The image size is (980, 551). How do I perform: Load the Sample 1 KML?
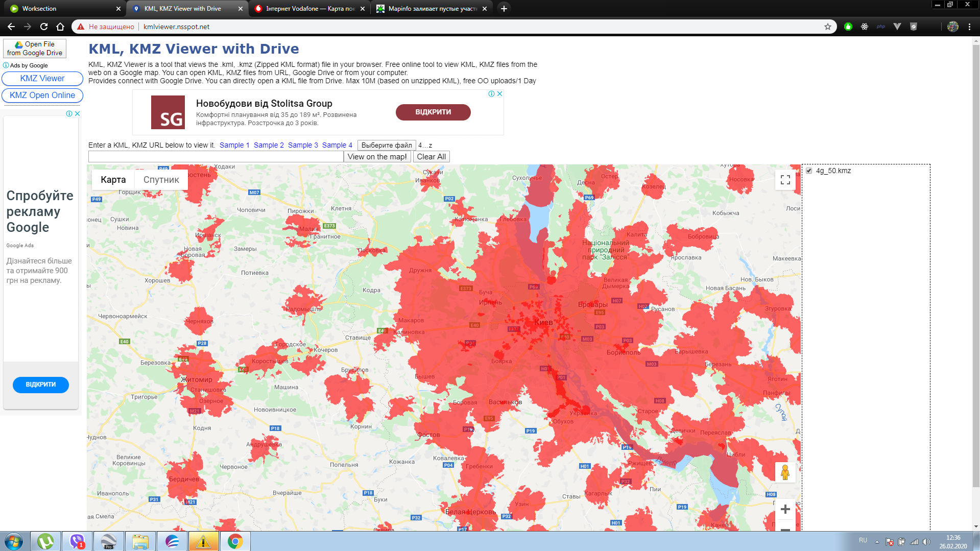click(234, 145)
